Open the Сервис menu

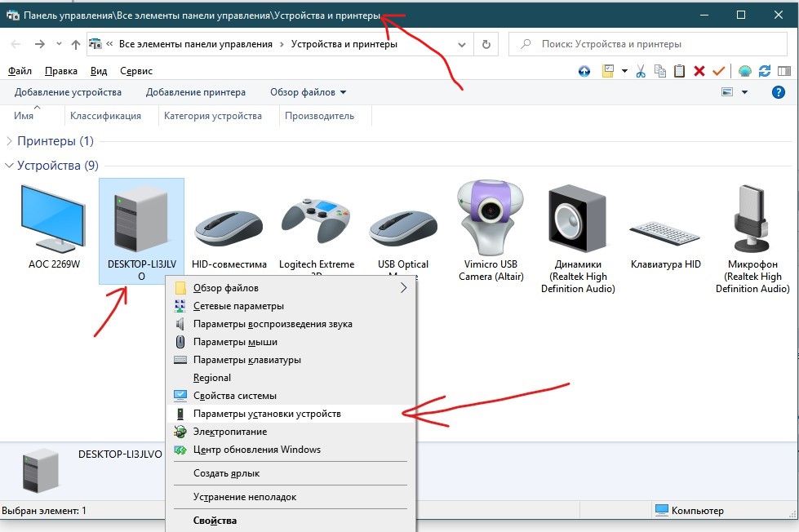pyautogui.click(x=135, y=71)
